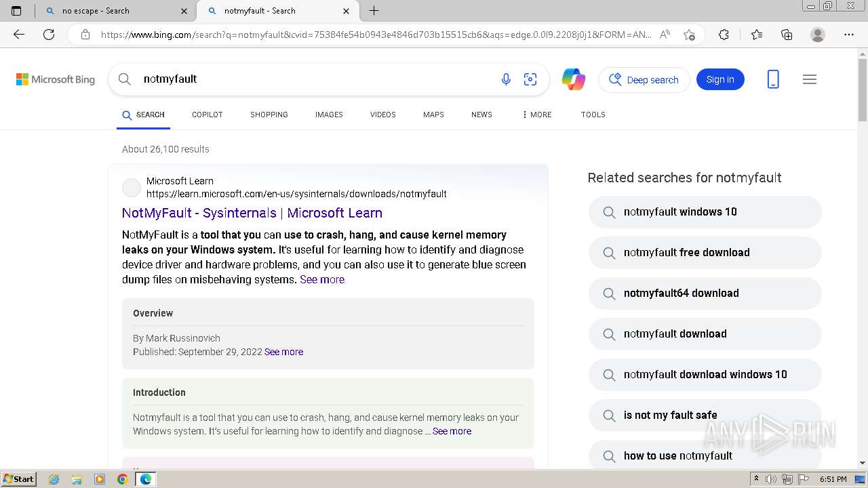Screen dimensions: 868x488
Task: Open browser profile avatar
Action: (x=818, y=35)
